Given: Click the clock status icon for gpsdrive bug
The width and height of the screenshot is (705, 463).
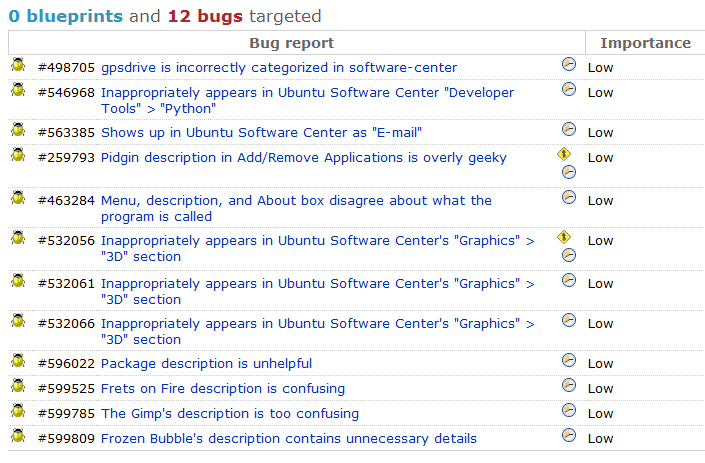Looking at the screenshot, I should (569, 64).
